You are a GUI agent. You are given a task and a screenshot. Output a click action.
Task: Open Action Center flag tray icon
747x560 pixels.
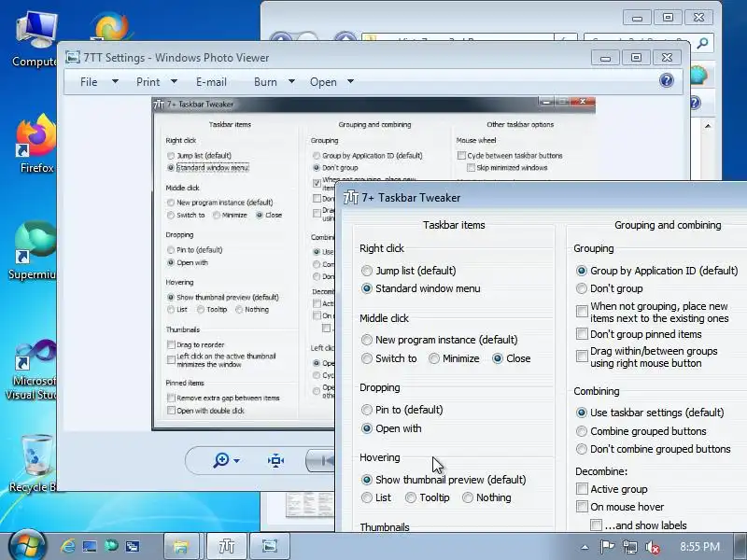607,547
